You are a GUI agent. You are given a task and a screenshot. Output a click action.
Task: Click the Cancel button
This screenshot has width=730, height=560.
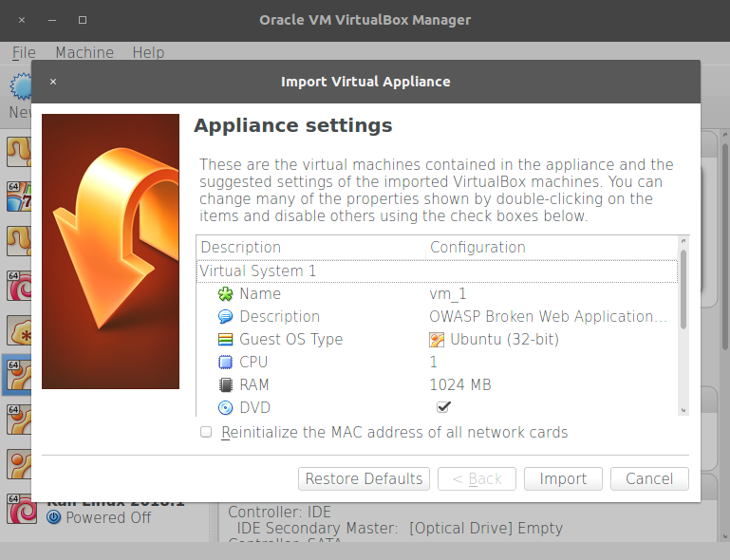tap(649, 478)
